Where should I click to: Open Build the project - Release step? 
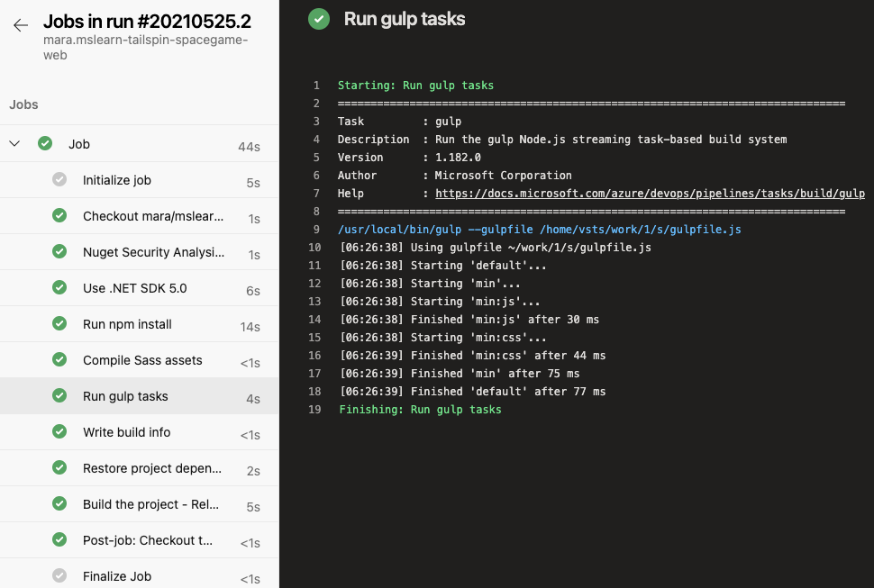(150, 504)
